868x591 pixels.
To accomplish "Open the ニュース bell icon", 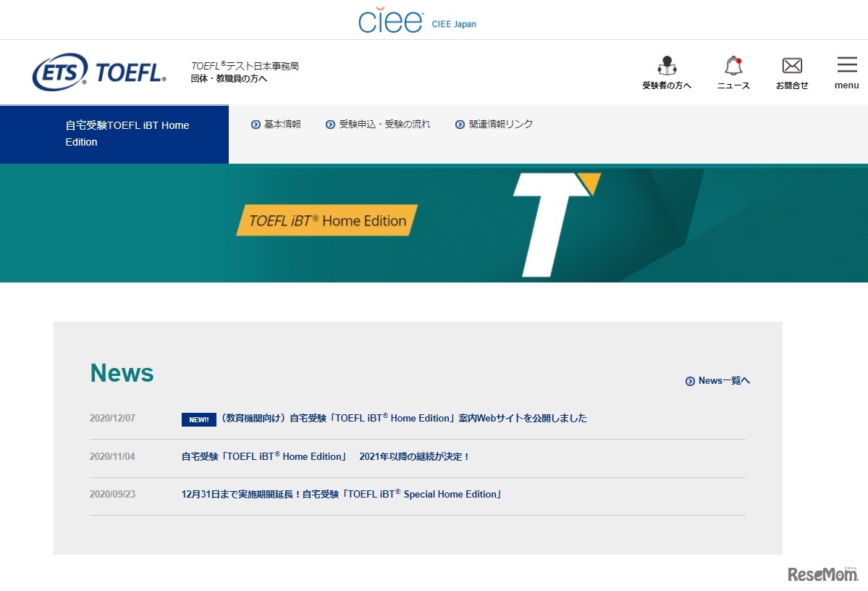I will click(733, 65).
